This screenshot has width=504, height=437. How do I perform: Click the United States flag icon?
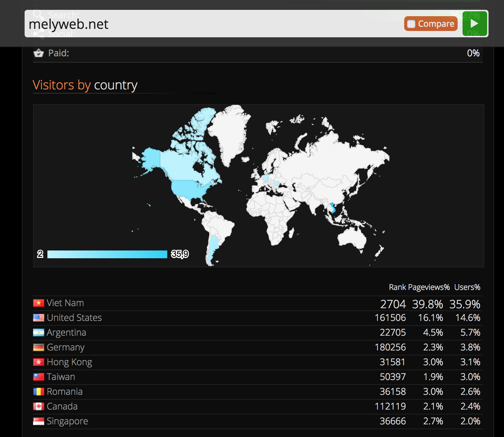coord(39,318)
